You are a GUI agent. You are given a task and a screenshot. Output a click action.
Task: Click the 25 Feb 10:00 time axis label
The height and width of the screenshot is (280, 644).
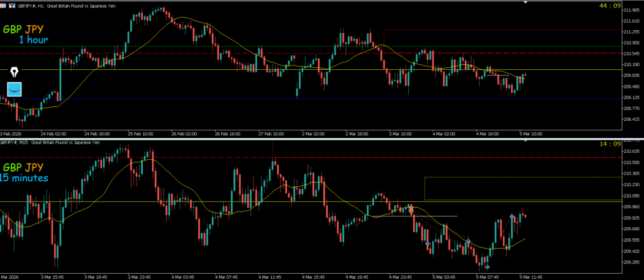[x=141, y=133]
